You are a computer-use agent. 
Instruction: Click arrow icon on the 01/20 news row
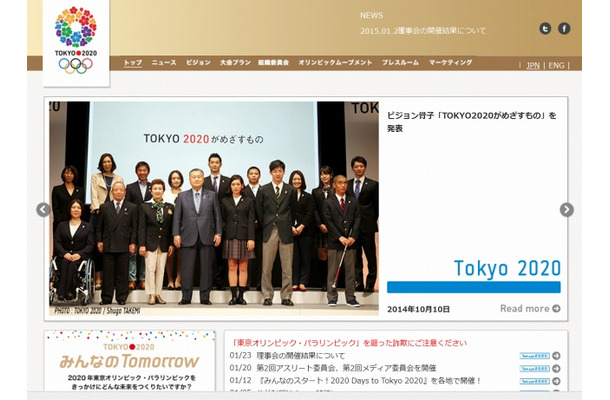(556, 368)
